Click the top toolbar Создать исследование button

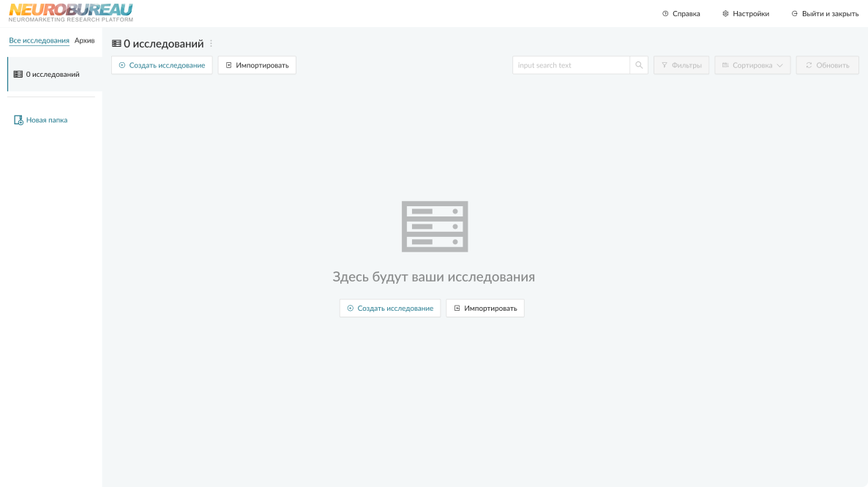click(x=162, y=65)
